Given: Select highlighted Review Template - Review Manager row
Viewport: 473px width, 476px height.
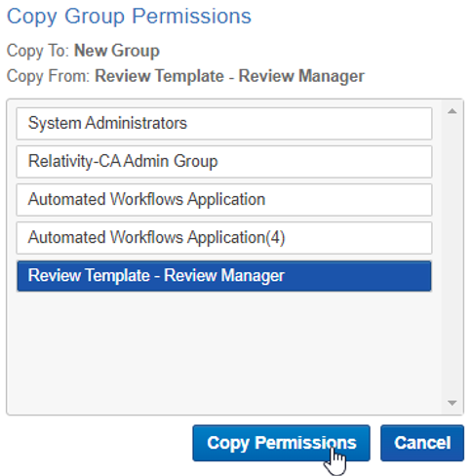Looking at the screenshot, I should (224, 276).
